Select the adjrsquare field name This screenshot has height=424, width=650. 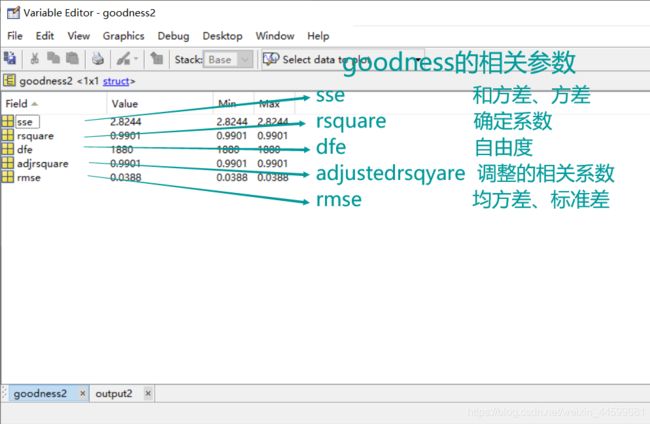[43, 164]
